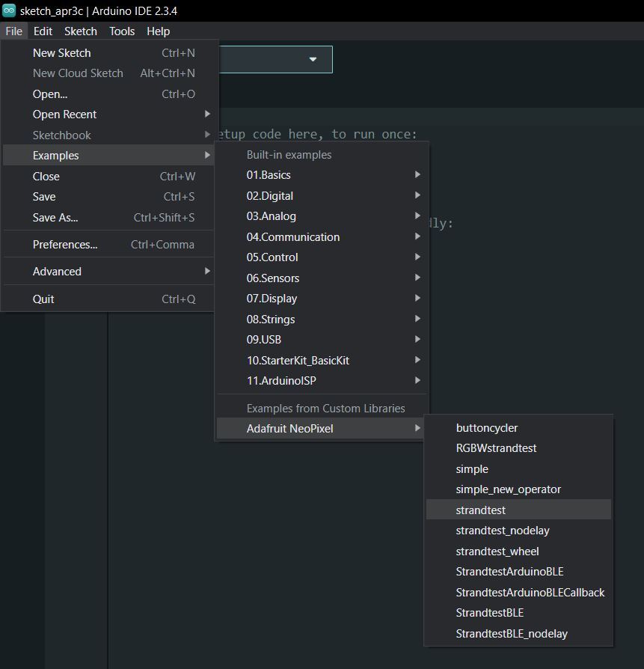This screenshot has width=644, height=669.
Task: Open the simple_new_operator example
Action: coord(518,489)
